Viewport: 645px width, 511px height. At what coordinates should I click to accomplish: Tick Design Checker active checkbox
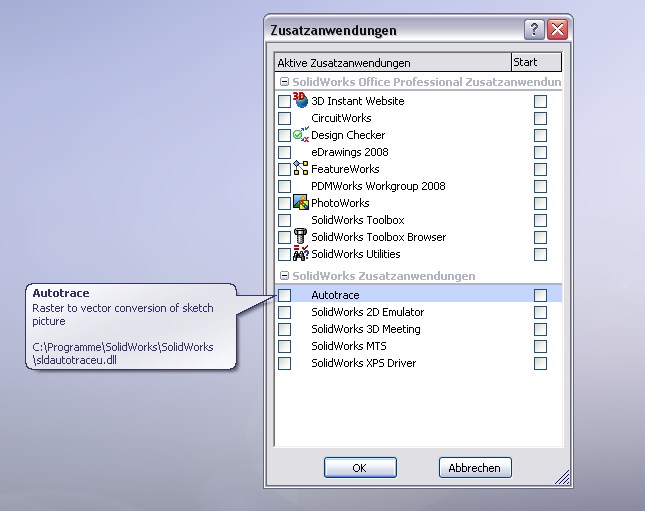[284, 135]
